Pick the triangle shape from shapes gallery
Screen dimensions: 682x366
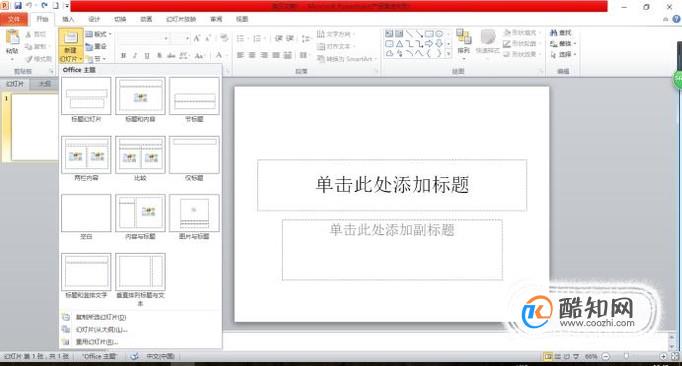[x=399, y=44]
